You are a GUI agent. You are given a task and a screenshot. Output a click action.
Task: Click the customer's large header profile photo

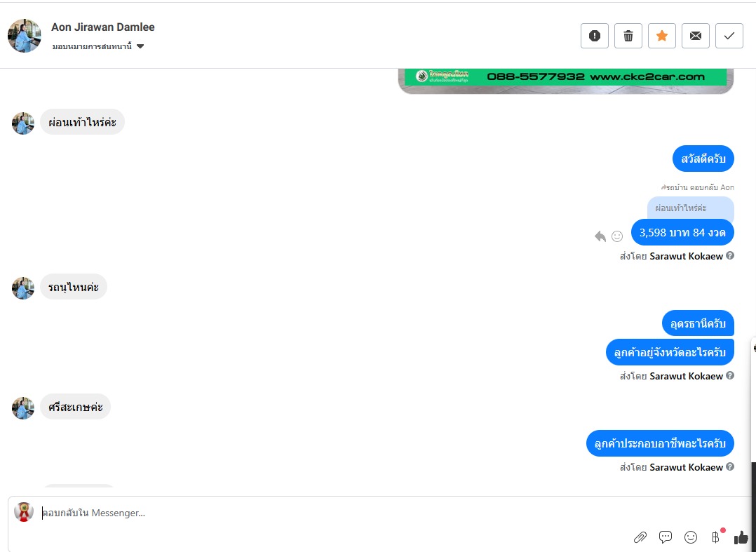pyautogui.click(x=24, y=36)
